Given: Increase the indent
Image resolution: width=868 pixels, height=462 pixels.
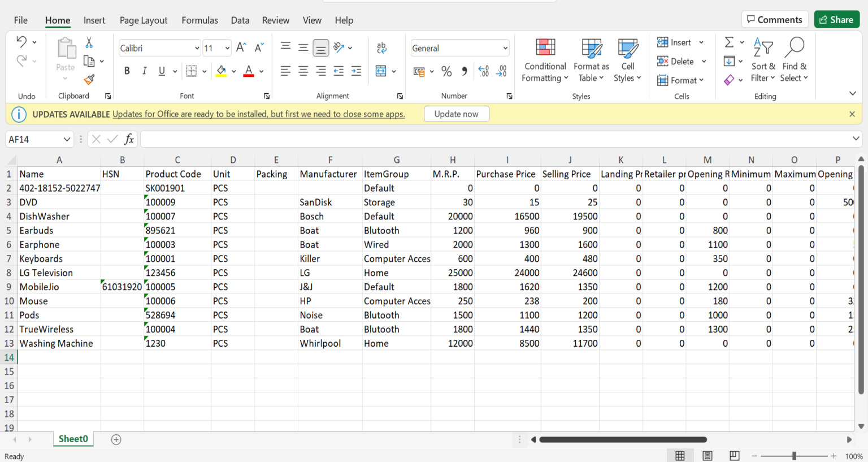Looking at the screenshot, I should pyautogui.click(x=356, y=71).
